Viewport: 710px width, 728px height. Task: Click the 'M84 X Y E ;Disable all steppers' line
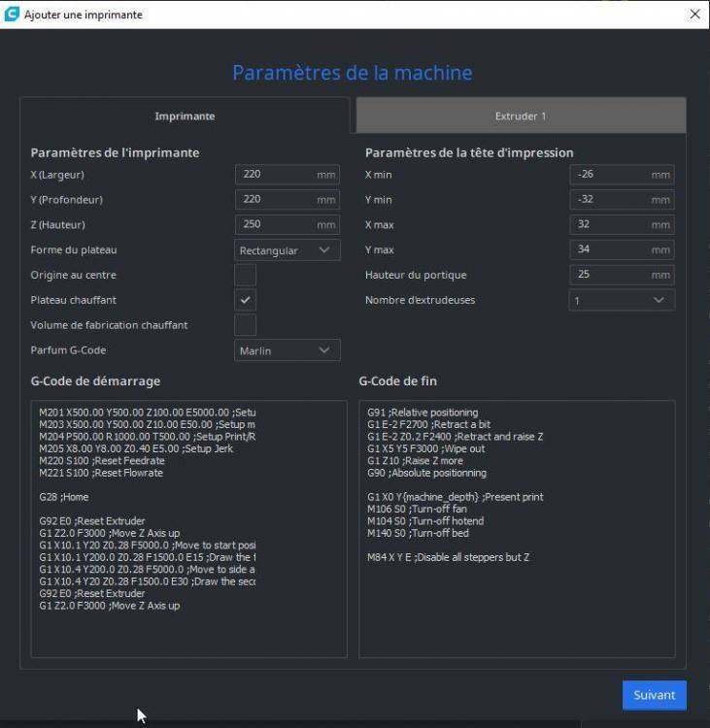(x=448, y=557)
